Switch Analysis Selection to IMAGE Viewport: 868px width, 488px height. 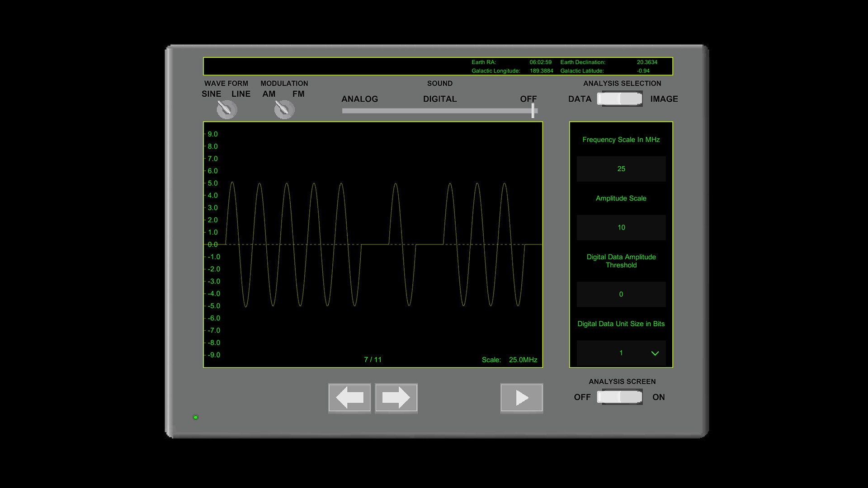click(x=633, y=99)
